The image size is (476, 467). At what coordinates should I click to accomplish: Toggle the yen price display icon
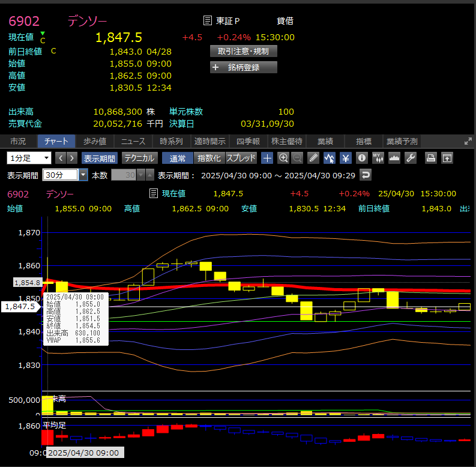point(346,158)
